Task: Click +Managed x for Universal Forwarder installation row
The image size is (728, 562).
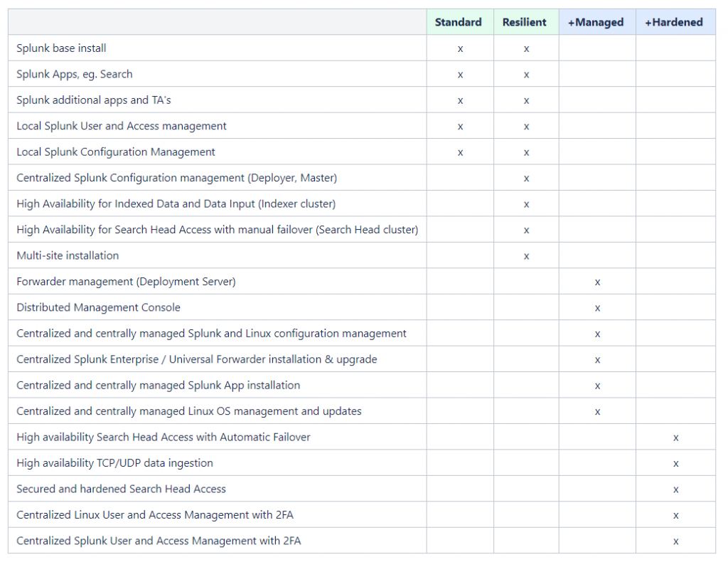Action: [597, 360]
